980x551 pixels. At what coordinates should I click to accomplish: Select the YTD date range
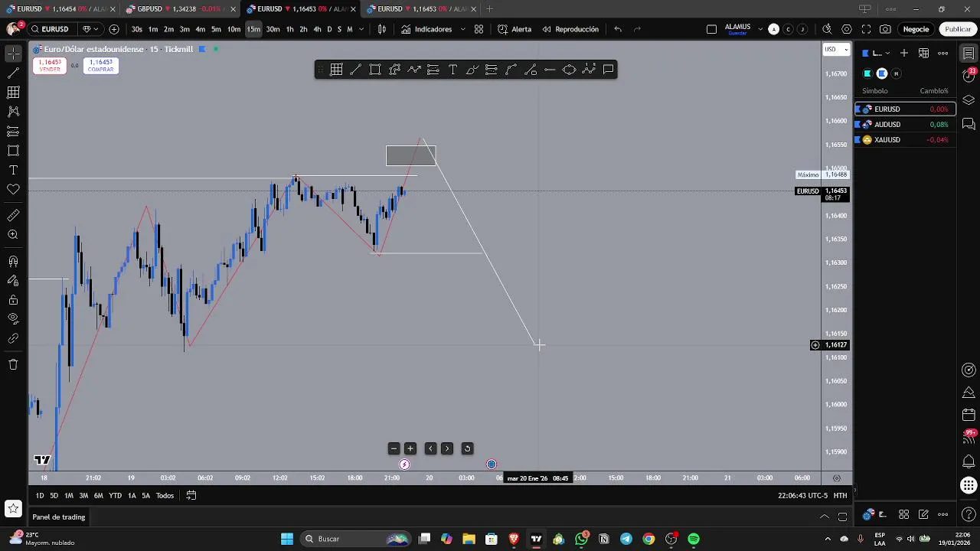click(x=115, y=495)
